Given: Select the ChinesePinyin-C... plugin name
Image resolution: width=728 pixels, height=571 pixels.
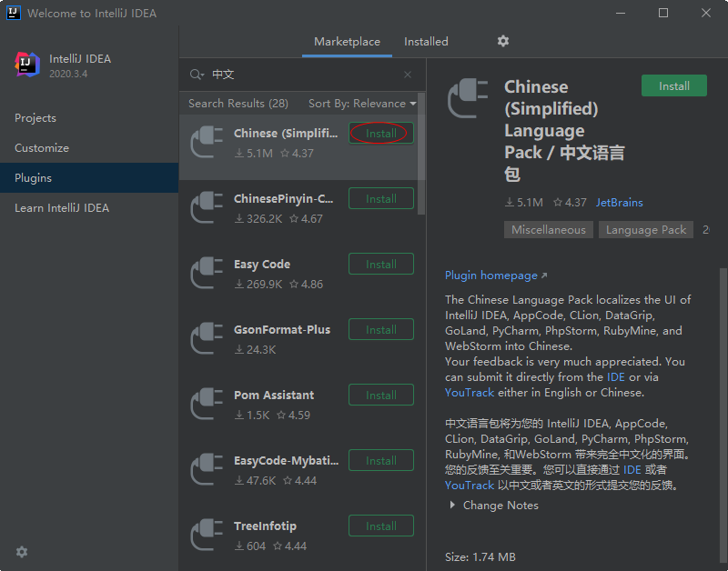Looking at the screenshot, I should [x=283, y=199].
